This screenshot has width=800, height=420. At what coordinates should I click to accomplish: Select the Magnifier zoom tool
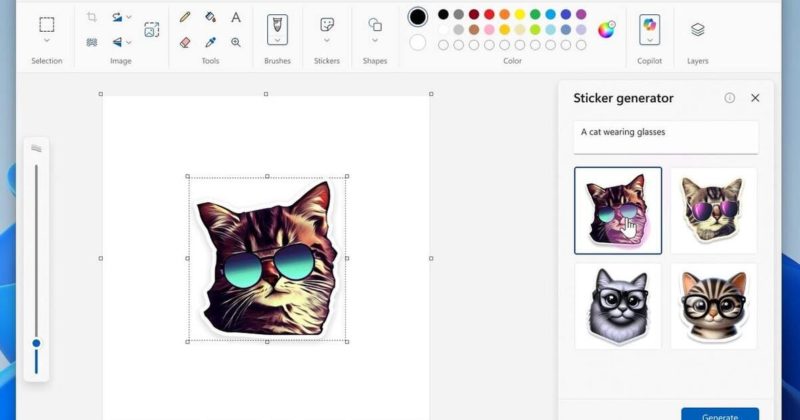(x=236, y=42)
